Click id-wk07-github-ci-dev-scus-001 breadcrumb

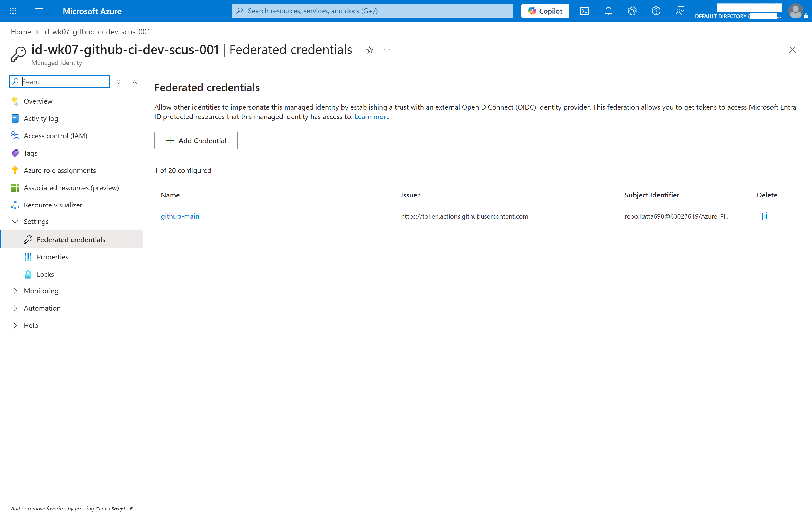(96, 32)
